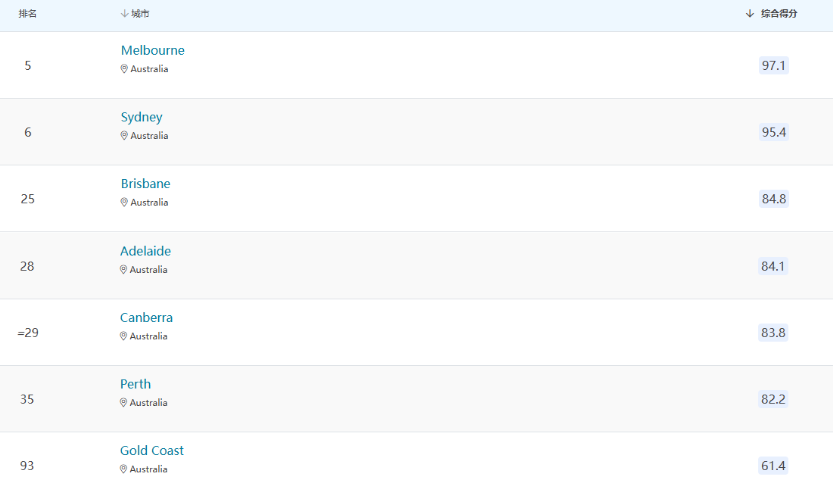Open the Canberra city link

click(146, 318)
